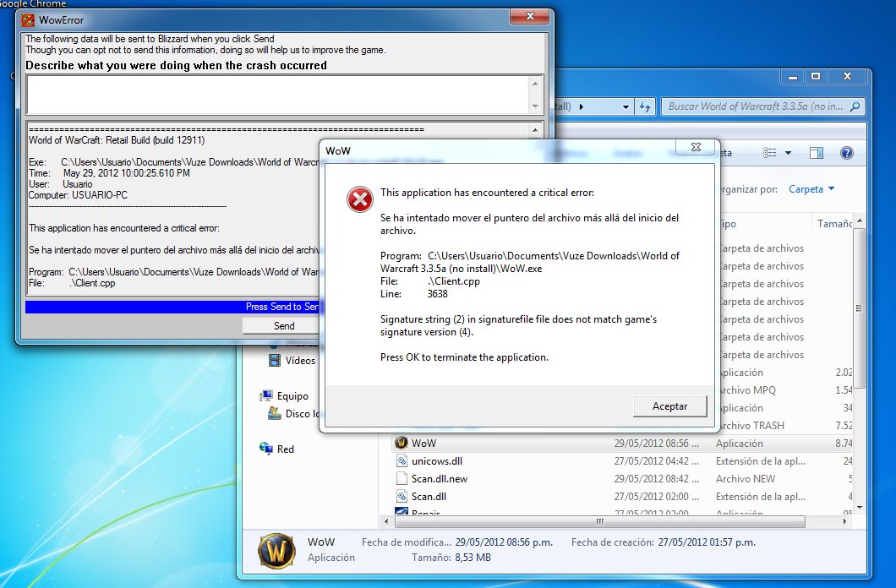Image resolution: width=896 pixels, height=588 pixels.
Task: Click the Vídeos filmstrip icon
Action: coord(275,360)
